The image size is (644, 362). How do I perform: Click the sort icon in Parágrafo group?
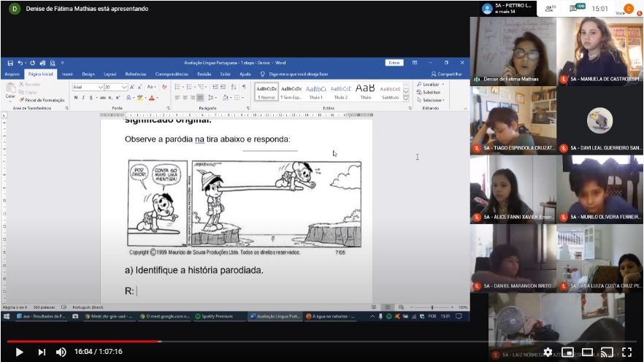click(x=234, y=87)
